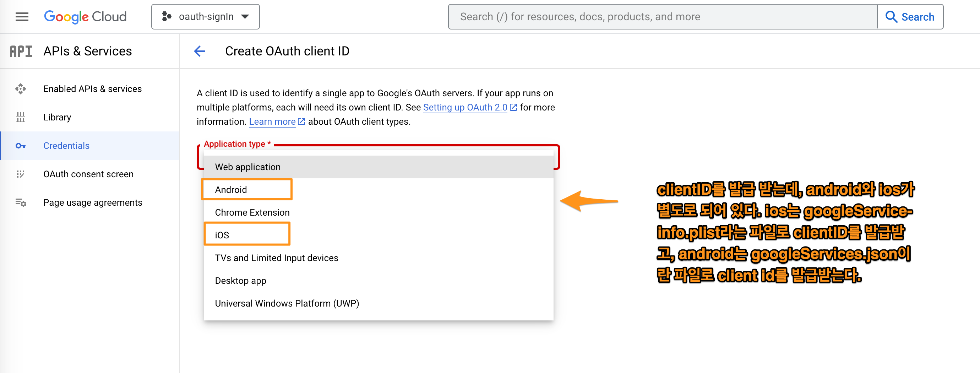The width and height of the screenshot is (980, 373).
Task: Select iOS in the application type list
Action: 222,235
